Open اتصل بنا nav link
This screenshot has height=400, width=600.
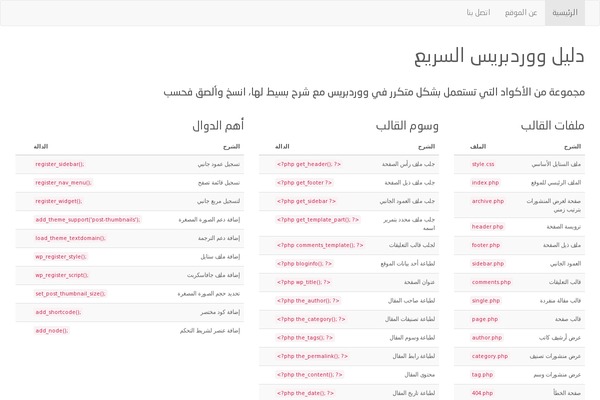478,13
